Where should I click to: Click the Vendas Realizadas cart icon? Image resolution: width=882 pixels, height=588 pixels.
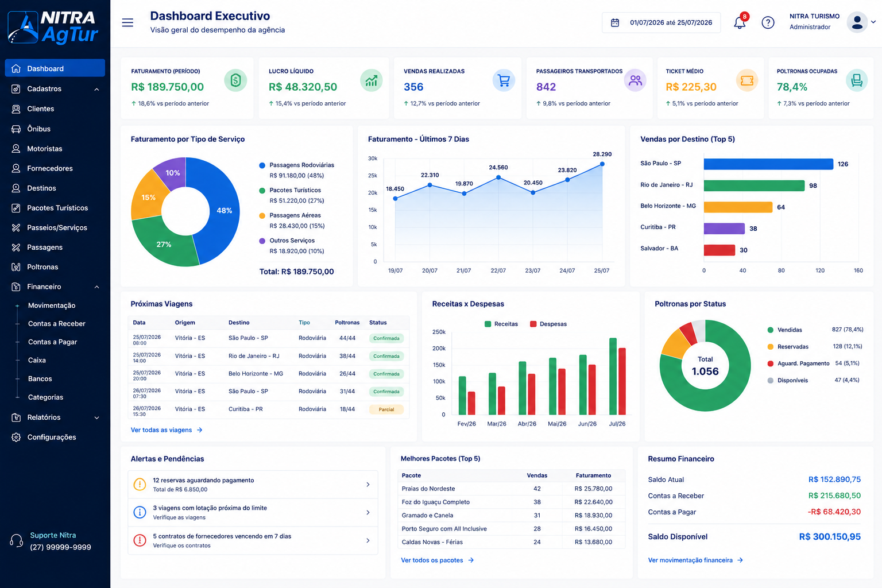coord(504,80)
